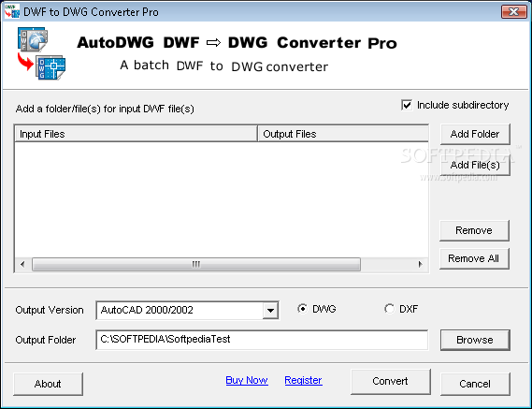Click the Output Files column header
The width and height of the screenshot is (532, 409).
[343, 134]
